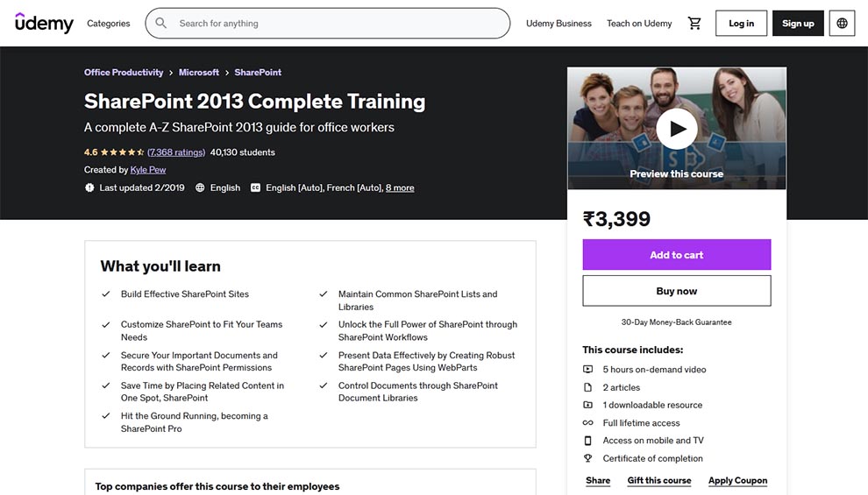Click the Last updated alert icon
This screenshot has width=868, height=495.
coord(89,188)
